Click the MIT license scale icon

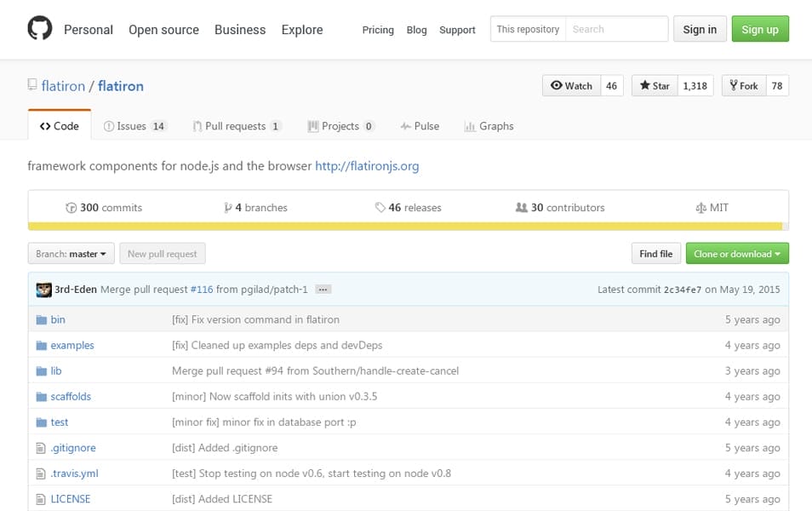tap(701, 208)
